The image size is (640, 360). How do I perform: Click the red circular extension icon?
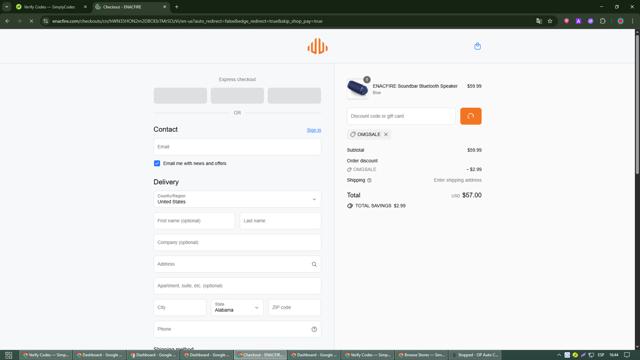(x=566, y=21)
